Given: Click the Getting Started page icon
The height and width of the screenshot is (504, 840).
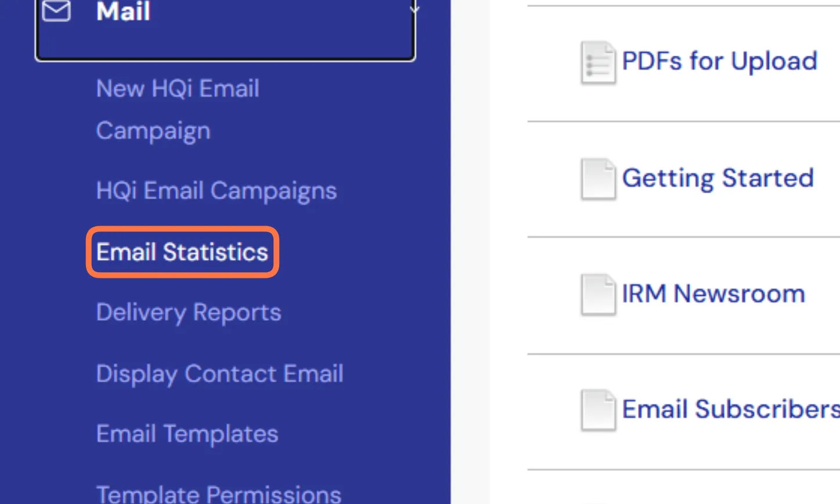Looking at the screenshot, I should [x=598, y=179].
